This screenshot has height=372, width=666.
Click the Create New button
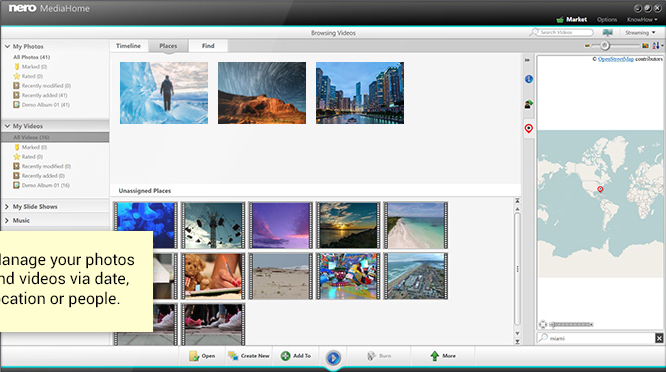(x=249, y=356)
